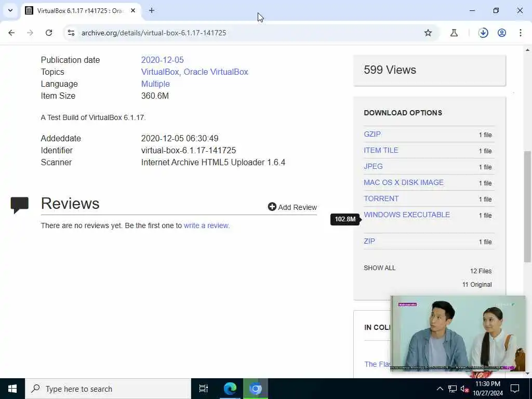Download the ITEM TILE option
Viewport: 532px width, 399px height.
381,150
